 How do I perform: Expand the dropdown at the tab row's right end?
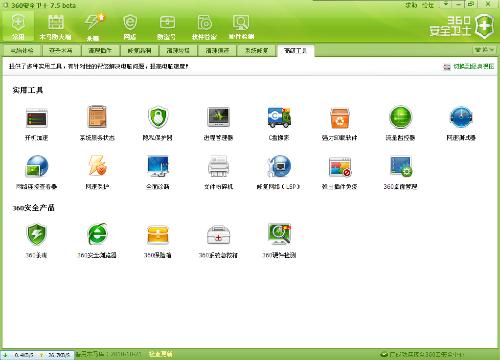(485, 50)
